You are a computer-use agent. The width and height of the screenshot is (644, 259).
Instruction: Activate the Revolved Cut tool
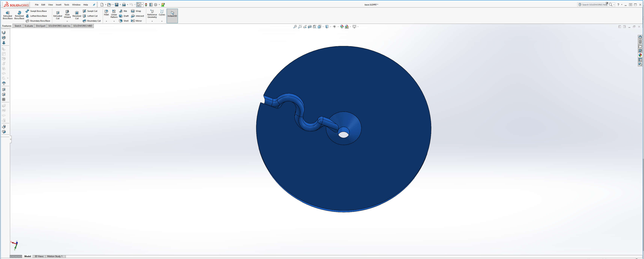click(77, 15)
